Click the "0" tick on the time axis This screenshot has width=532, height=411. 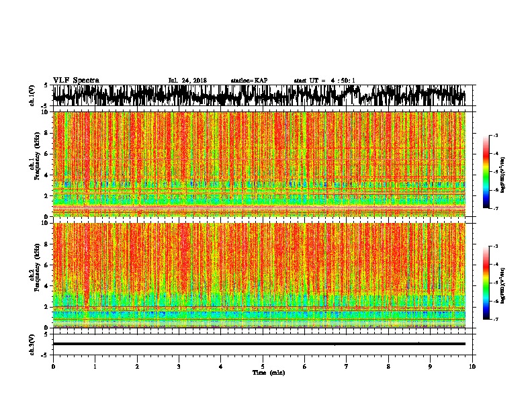(53, 367)
